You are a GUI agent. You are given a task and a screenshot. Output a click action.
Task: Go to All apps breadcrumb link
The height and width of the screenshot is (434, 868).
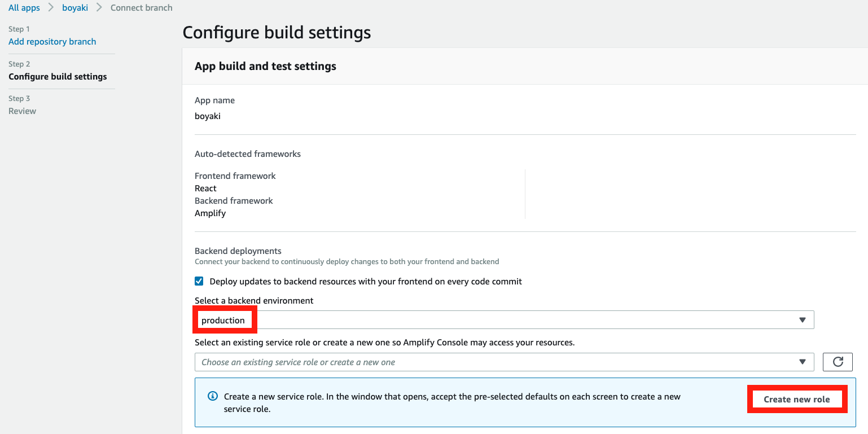24,8
